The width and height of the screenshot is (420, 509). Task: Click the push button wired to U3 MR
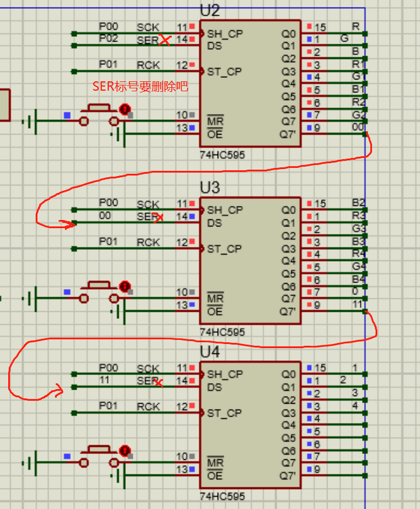tap(99, 292)
